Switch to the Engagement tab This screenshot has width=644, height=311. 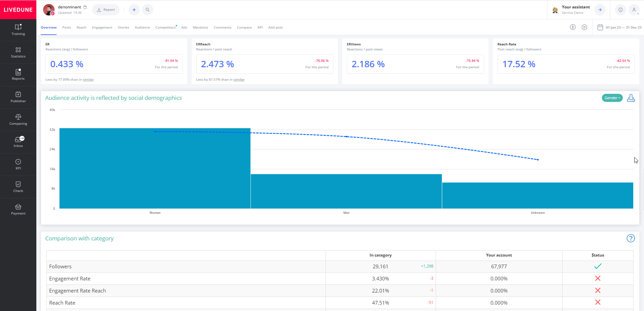102,28
